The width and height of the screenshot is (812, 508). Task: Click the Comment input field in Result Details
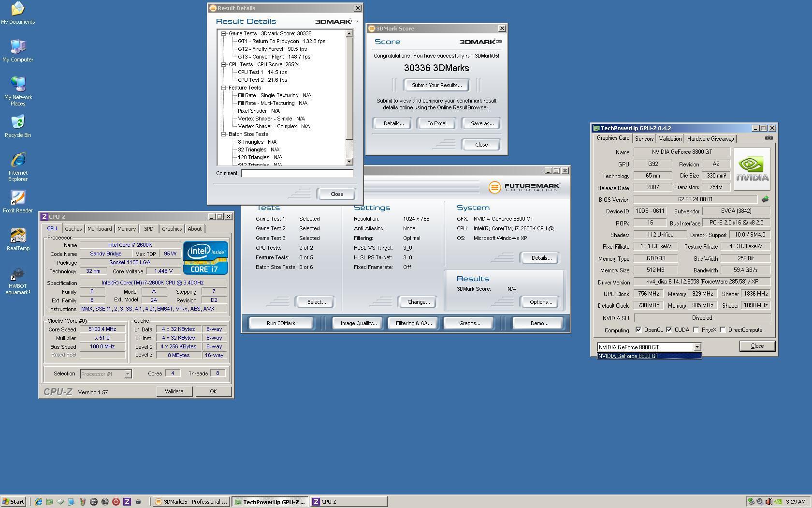tap(297, 173)
